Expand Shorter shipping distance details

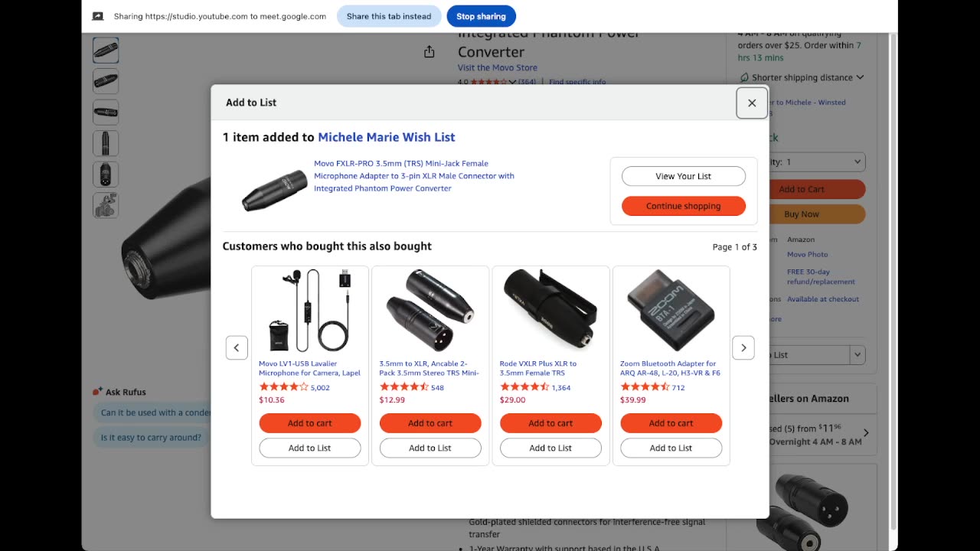pos(860,77)
